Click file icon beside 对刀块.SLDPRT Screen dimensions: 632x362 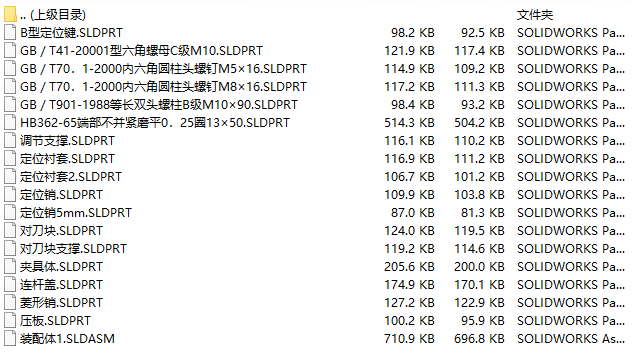[x=10, y=231]
